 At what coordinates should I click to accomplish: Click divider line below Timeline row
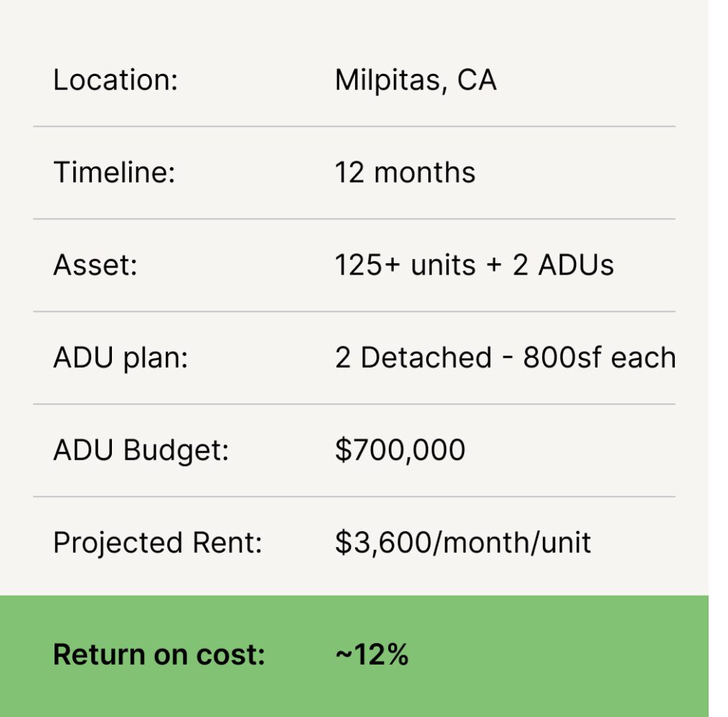click(354, 219)
